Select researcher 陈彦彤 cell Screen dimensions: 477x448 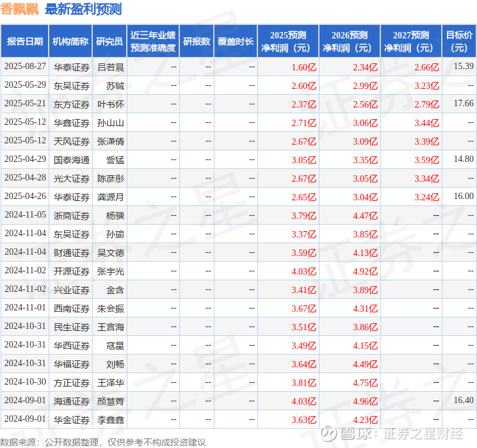111,179
